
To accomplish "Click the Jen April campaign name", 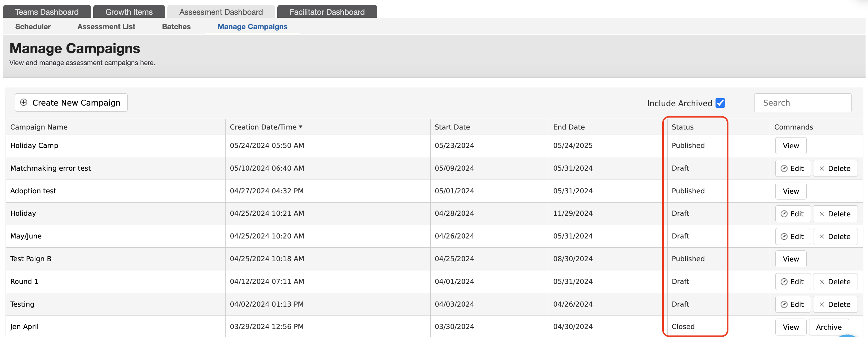I will (24, 327).
